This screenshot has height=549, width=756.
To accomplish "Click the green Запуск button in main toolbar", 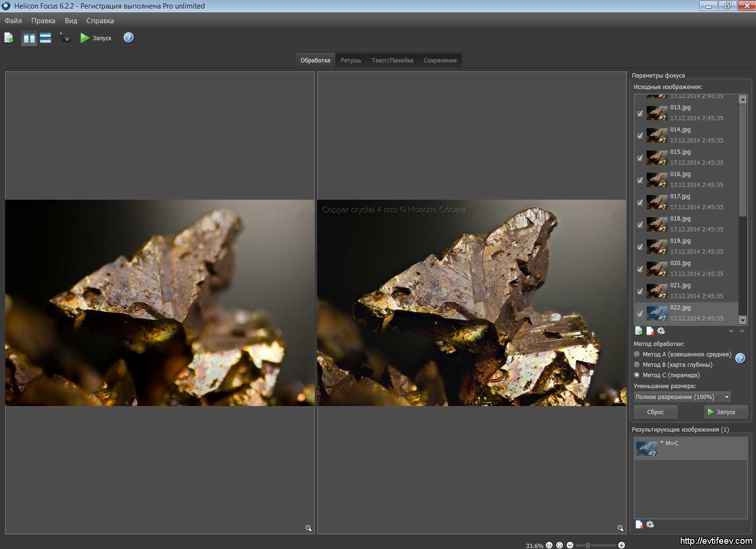I will coord(96,38).
